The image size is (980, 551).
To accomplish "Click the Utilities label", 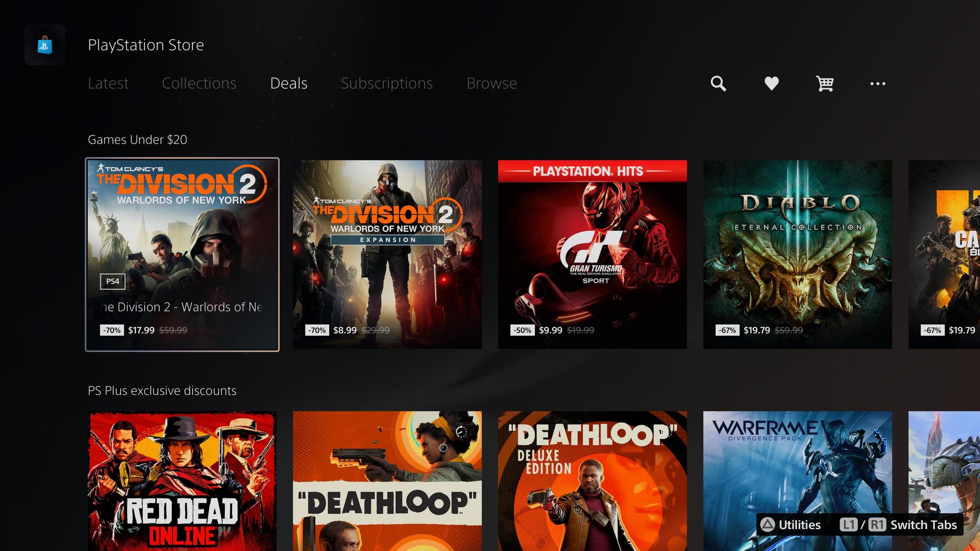I will point(800,525).
